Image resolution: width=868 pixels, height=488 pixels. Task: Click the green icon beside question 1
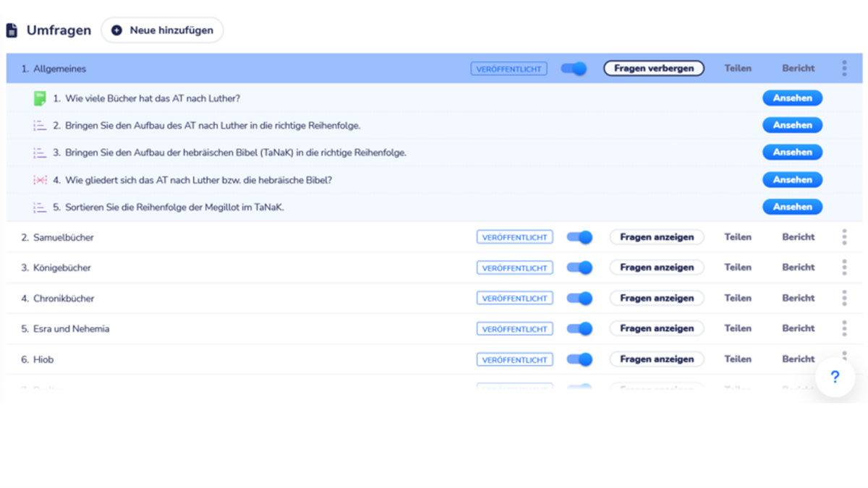tap(40, 98)
